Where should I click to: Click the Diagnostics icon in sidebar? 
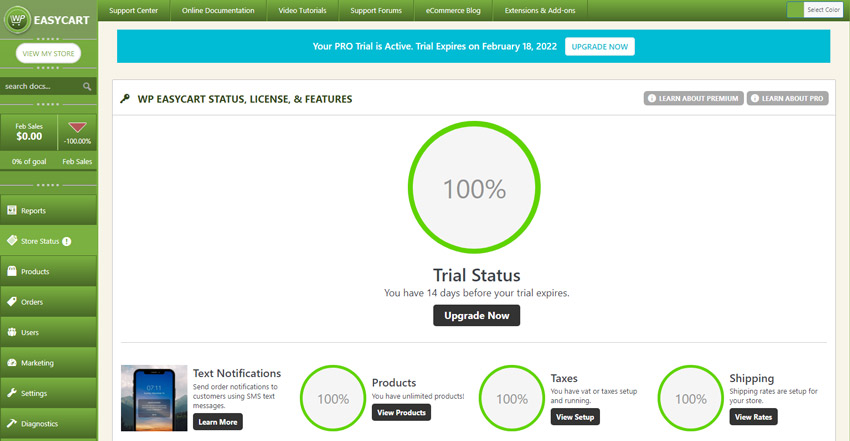[12, 423]
